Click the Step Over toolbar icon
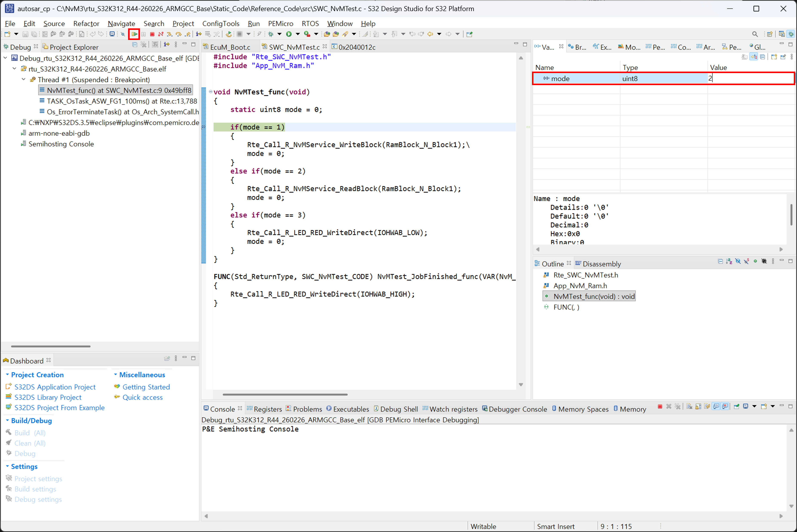This screenshot has width=797, height=532. tap(178, 34)
